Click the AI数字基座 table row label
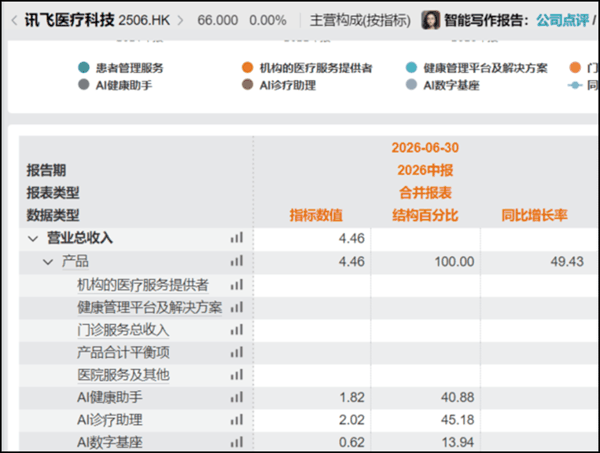Image resolution: width=600 pixels, height=453 pixels. click(109, 443)
